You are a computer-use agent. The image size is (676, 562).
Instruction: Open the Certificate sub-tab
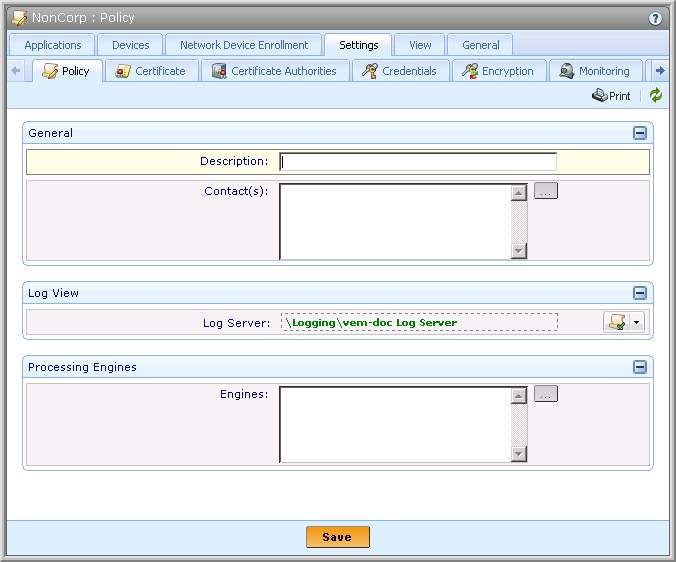(x=151, y=71)
